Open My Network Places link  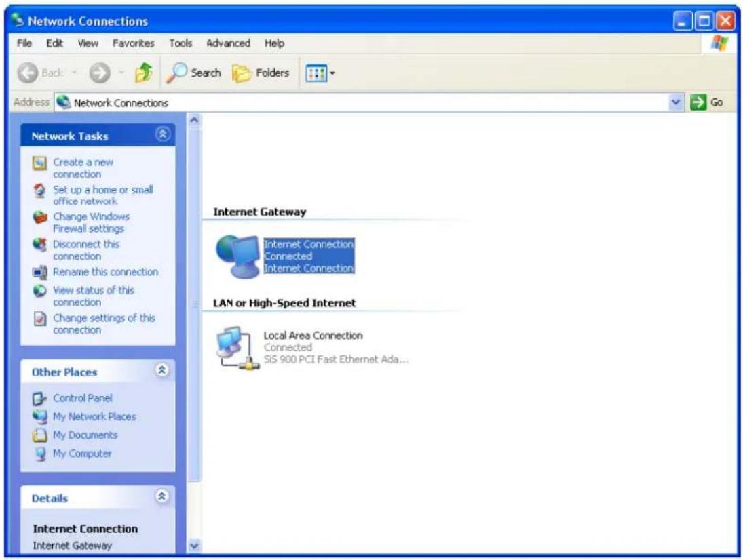click(94, 416)
